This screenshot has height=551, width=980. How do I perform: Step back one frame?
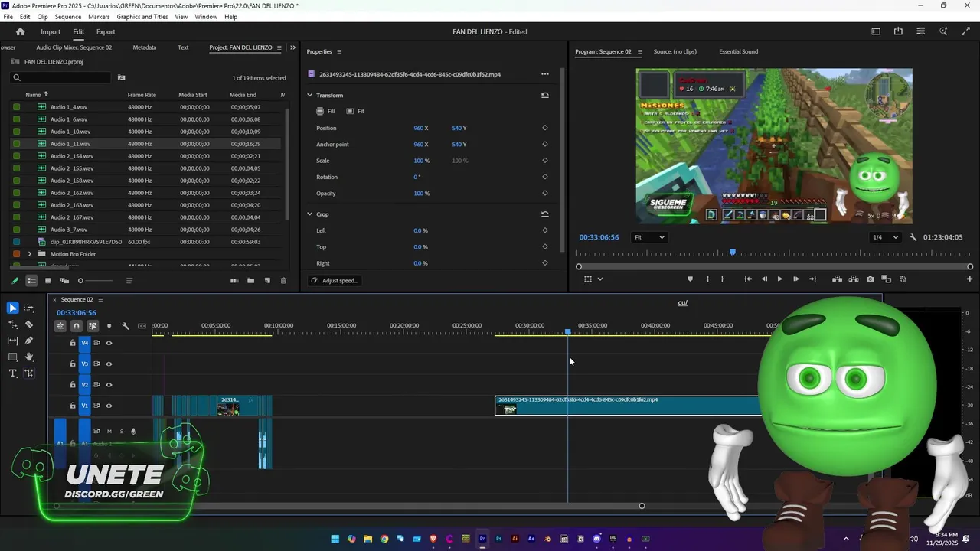tap(764, 279)
